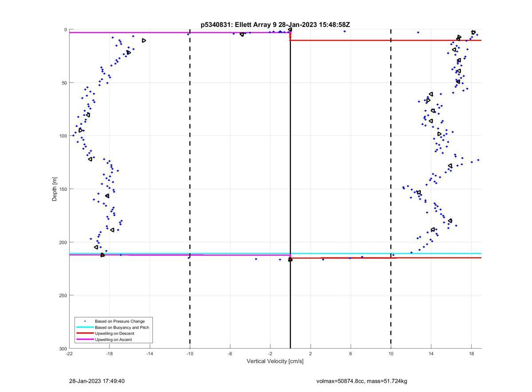Click the x-axis tick label '10'
Screen dimensions: 532x392
pyautogui.click(x=391, y=353)
